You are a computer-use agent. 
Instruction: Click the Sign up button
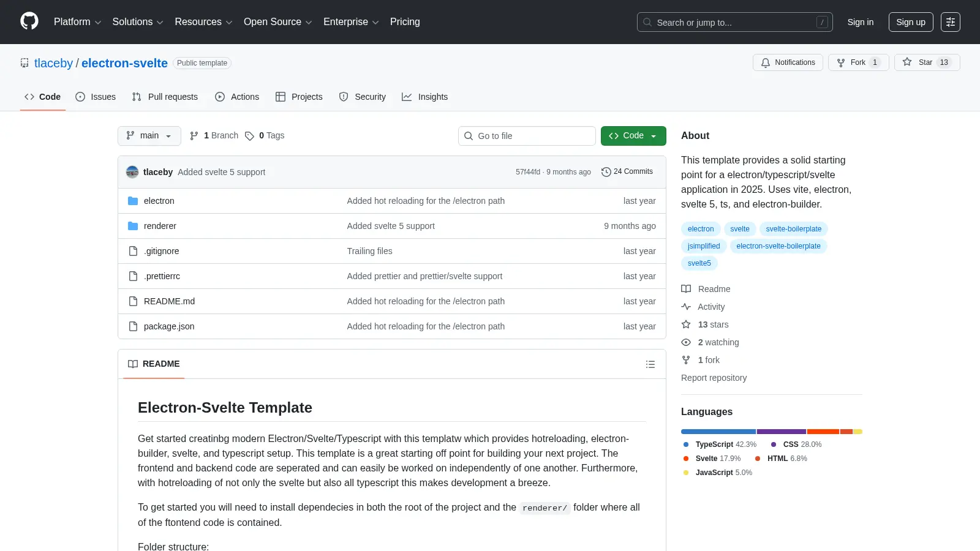pos(911,22)
